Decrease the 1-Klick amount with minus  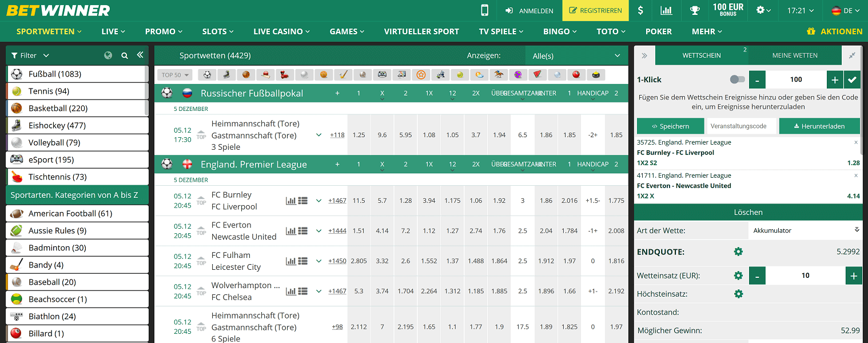(x=757, y=79)
